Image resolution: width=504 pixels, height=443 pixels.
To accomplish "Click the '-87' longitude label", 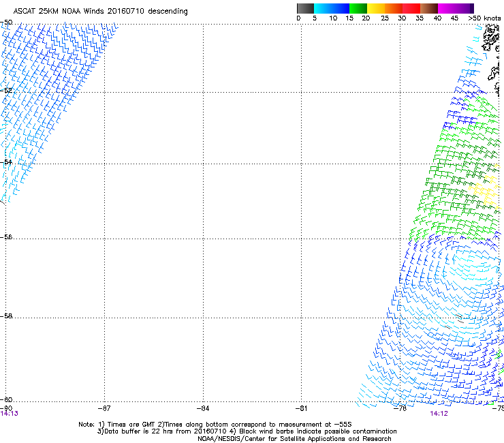I will point(104,408).
